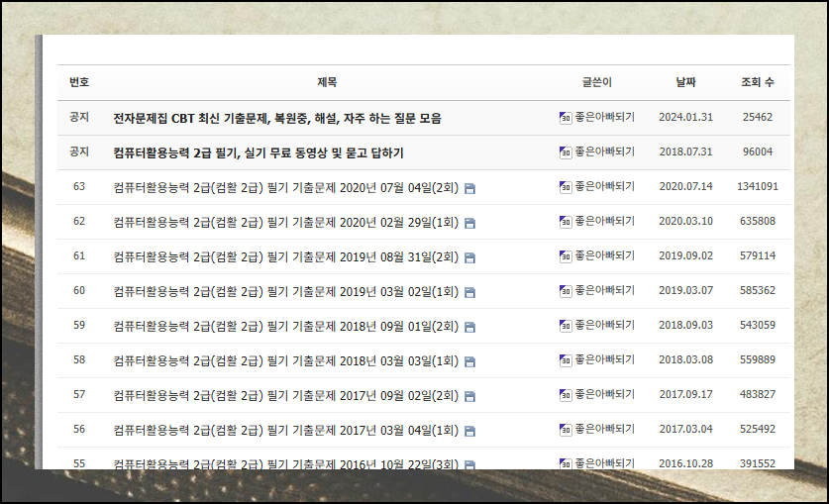Click date cell 2018.09.03
This screenshot has width=829, height=504.
(x=685, y=326)
